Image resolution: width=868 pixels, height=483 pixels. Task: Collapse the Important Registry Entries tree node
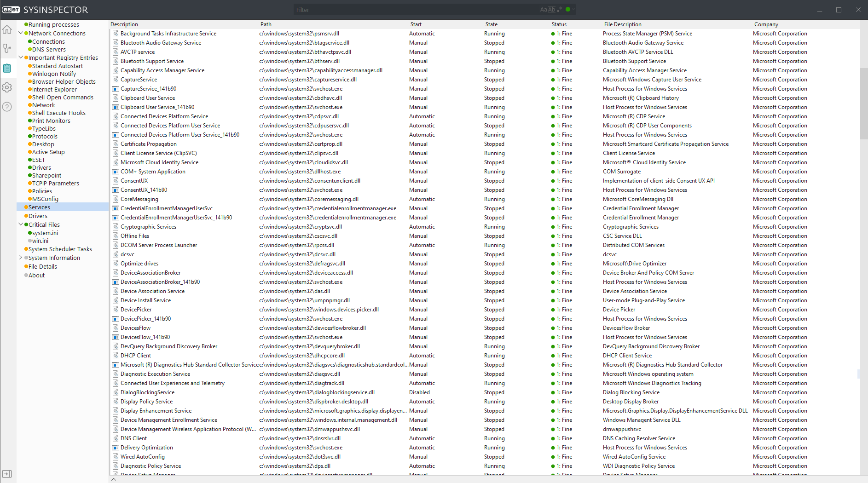coord(20,57)
